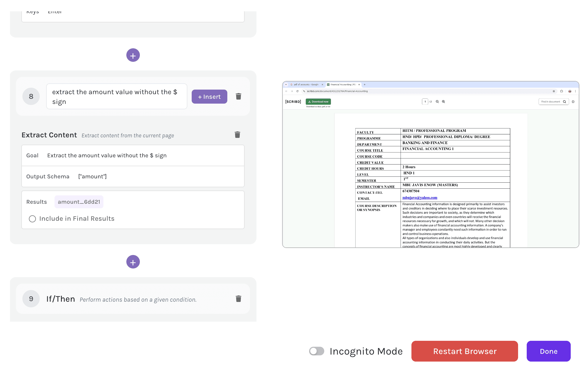Viewport: 588px width, 381px height.
Task: Delete the If/Then step 9 with trash icon
Action: tap(238, 299)
